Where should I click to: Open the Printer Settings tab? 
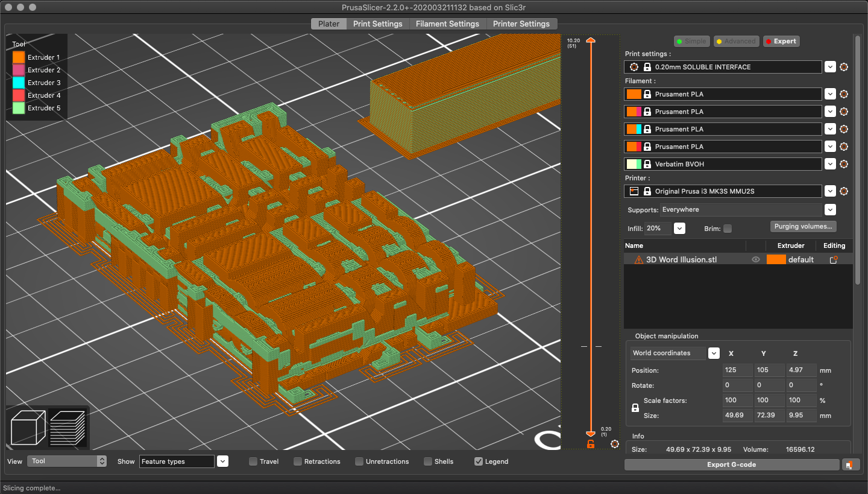coord(521,24)
